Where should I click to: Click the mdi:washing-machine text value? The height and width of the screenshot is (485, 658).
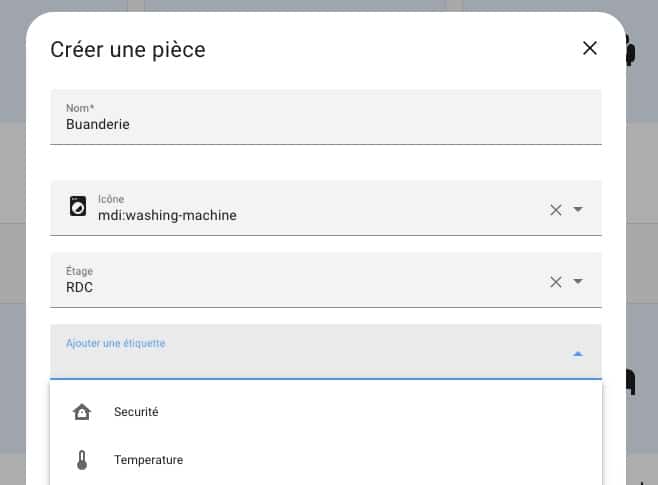point(167,215)
